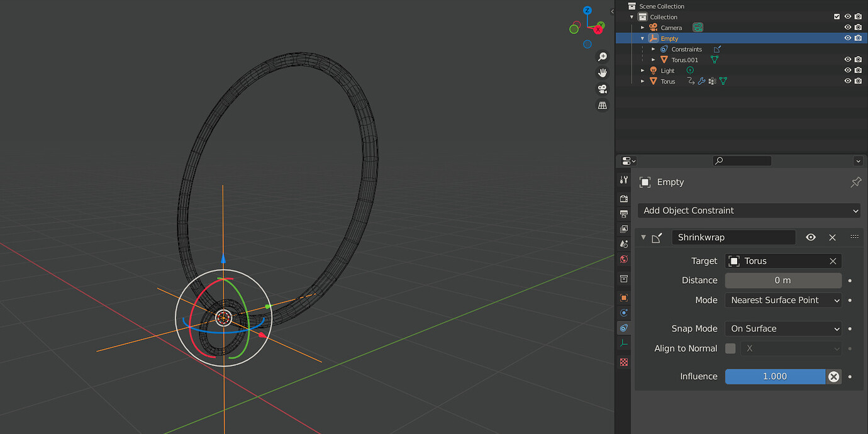Open the Object properties tab
Viewport: 868px width, 434px height.
click(623, 298)
